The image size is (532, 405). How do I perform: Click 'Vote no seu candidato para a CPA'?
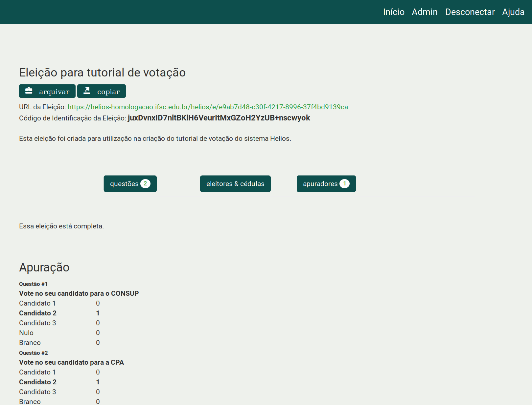(x=71, y=362)
